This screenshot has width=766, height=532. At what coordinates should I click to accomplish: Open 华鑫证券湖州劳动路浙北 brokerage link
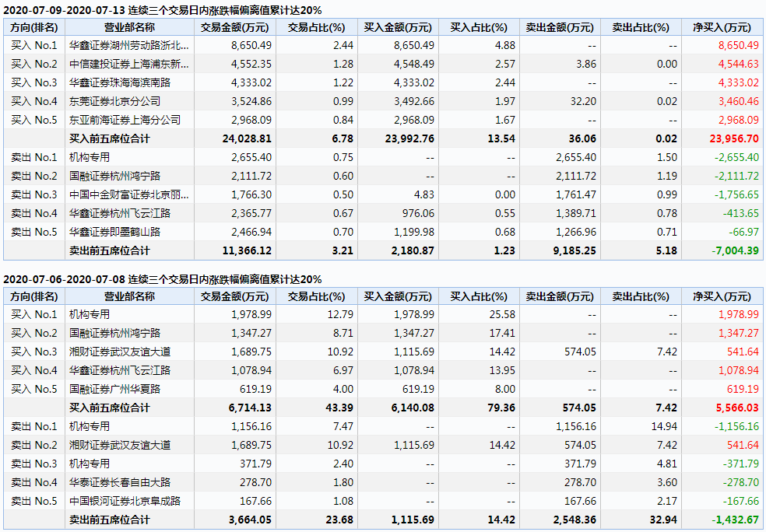coord(128,45)
